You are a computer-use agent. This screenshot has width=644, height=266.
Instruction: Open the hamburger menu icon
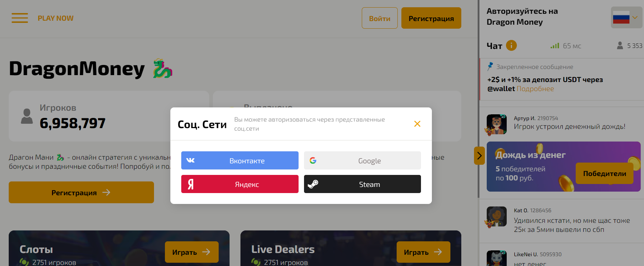20,18
